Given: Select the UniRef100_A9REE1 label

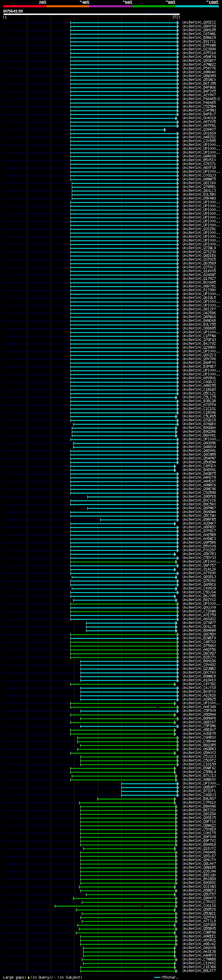Looking at the screenshot, I should point(199,937).
